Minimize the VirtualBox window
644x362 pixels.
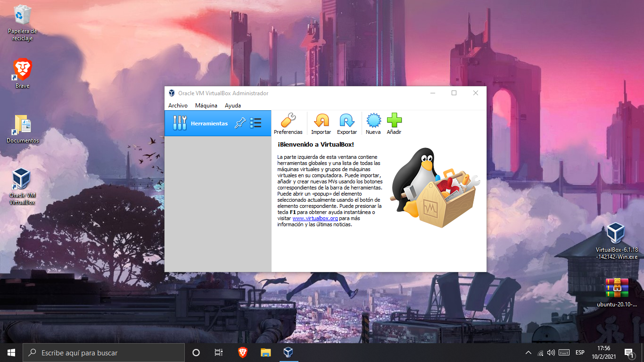click(x=432, y=93)
